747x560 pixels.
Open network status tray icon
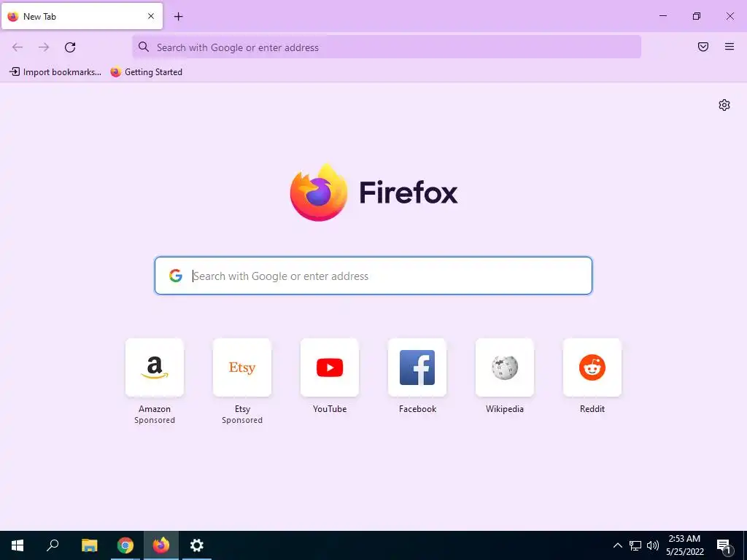click(x=635, y=545)
